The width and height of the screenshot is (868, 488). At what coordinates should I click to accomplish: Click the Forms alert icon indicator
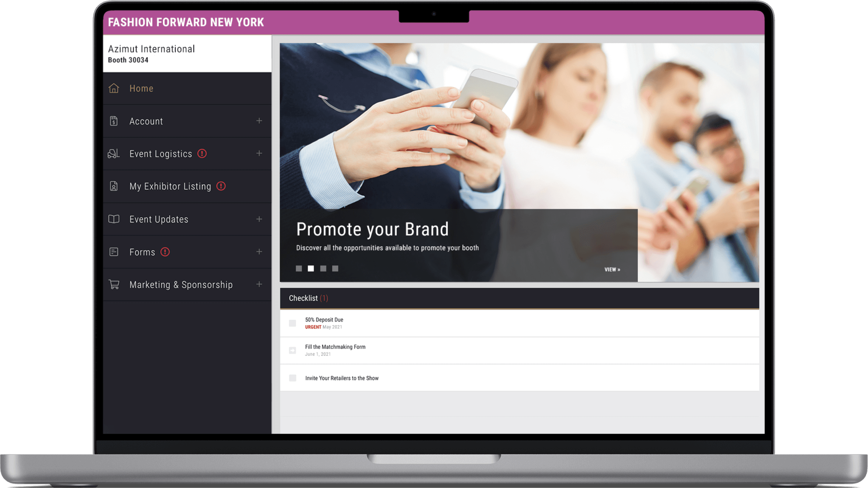pos(165,252)
